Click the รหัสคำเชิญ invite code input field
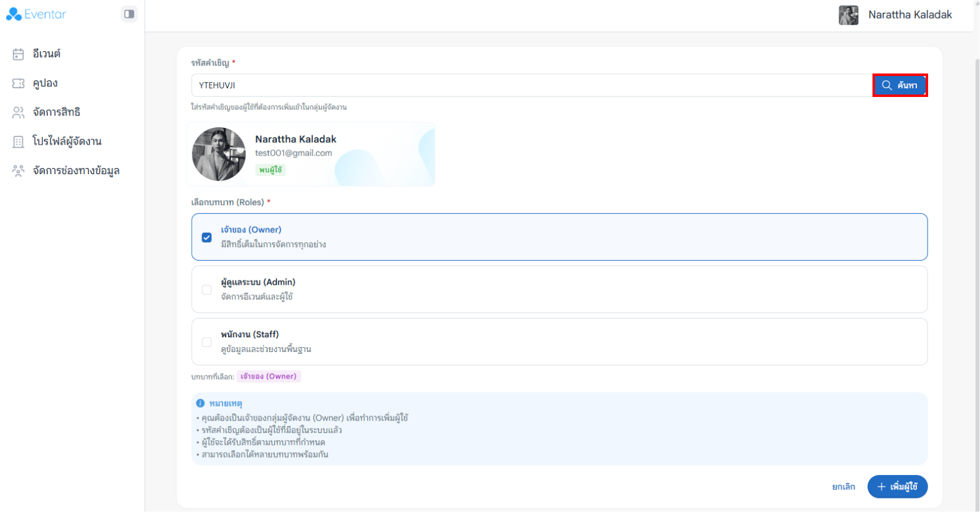The width and height of the screenshot is (980, 512). [x=531, y=85]
